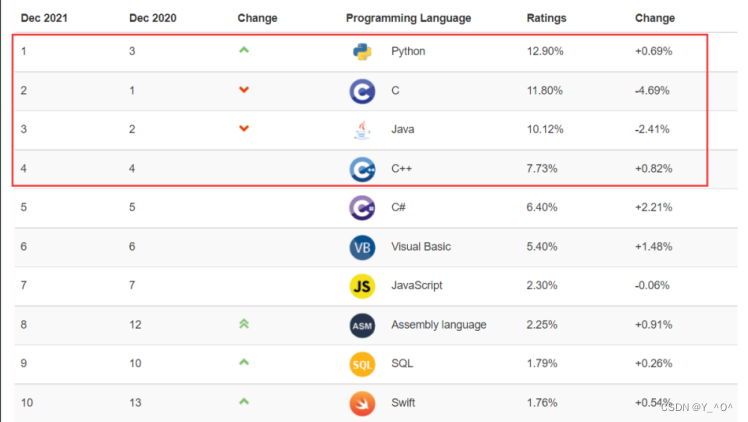This screenshot has width=748, height=422.
Task: Click green up arrow in Python row
Action: click(x=244, y=51)
